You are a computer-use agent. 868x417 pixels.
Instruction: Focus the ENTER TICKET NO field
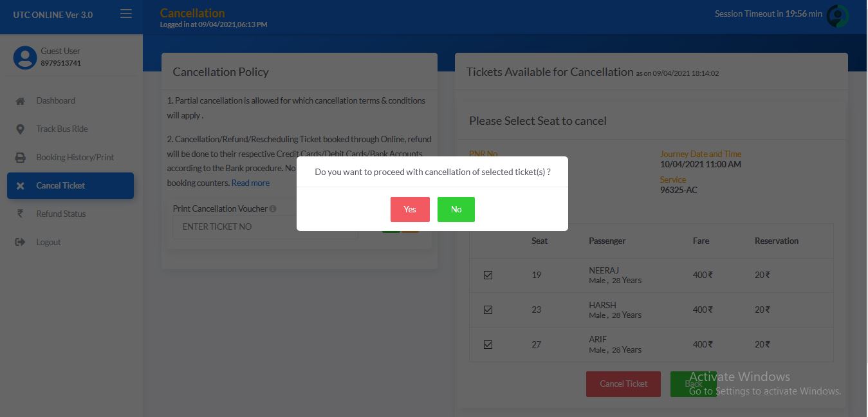pos(265,227)
